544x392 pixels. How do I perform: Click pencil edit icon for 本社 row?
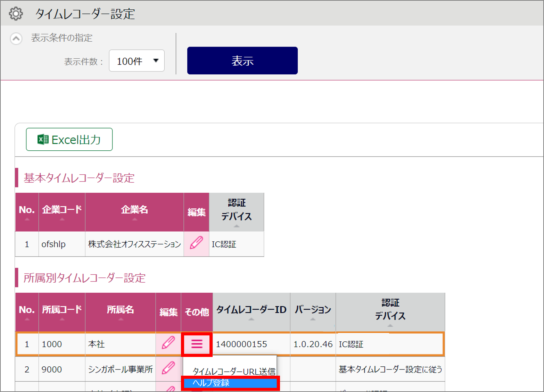(x=168, y=344)
